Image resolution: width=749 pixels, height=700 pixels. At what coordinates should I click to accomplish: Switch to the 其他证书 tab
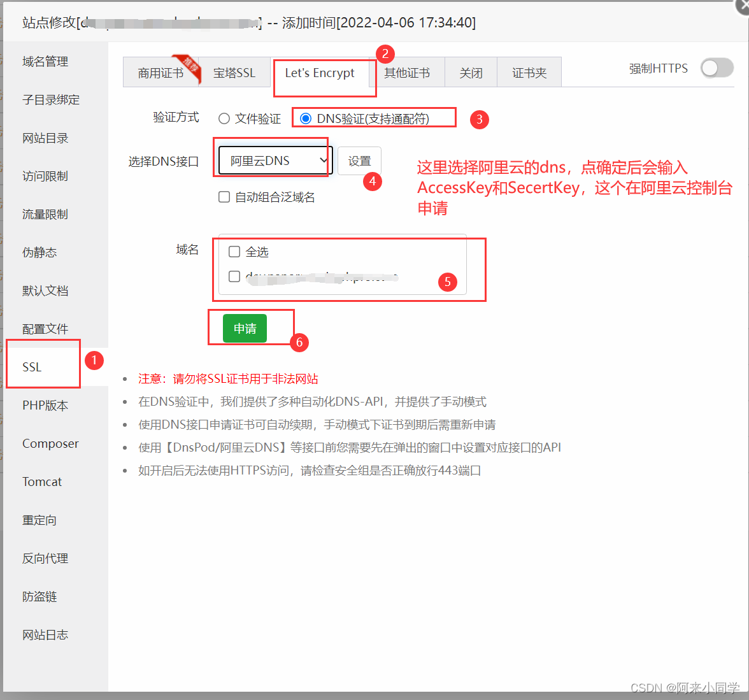tap(407, 73)
